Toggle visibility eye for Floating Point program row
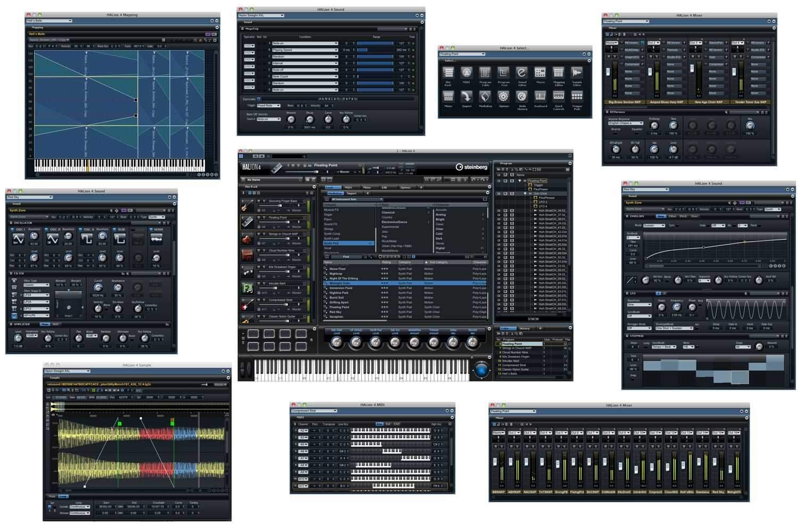This screenshot has width=798, height=532. tap(498, 181)
